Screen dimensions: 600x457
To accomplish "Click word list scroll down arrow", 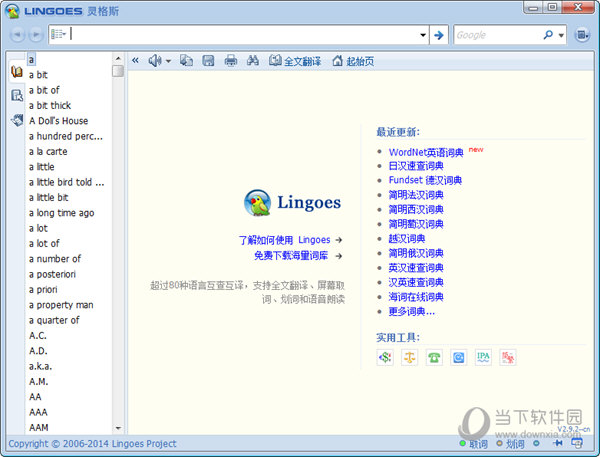I will (118, 428).
